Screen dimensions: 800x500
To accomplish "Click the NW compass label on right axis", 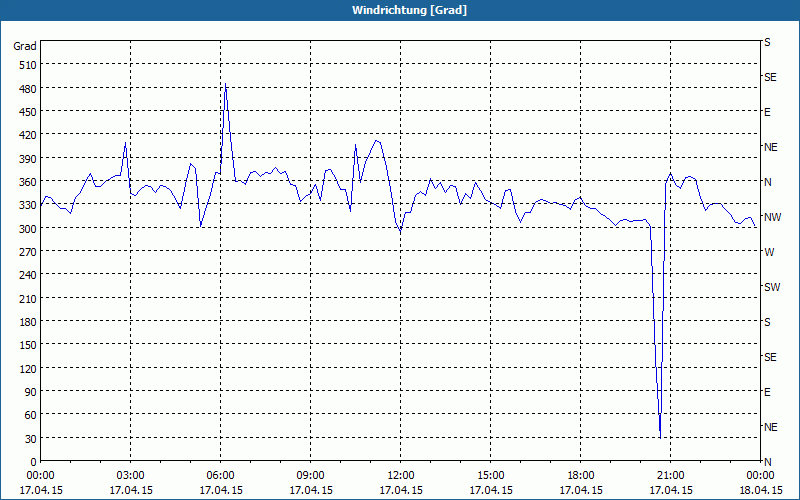I will [772, 218].
